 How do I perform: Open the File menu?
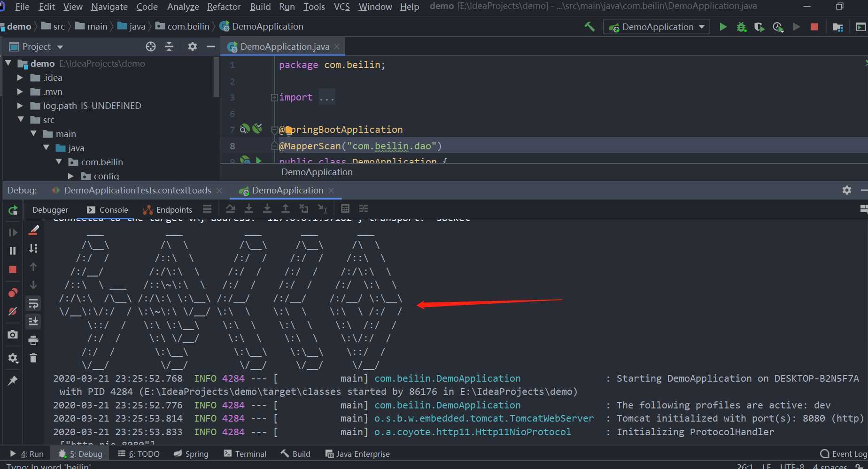pyautogui.click(x=22, y=7)
